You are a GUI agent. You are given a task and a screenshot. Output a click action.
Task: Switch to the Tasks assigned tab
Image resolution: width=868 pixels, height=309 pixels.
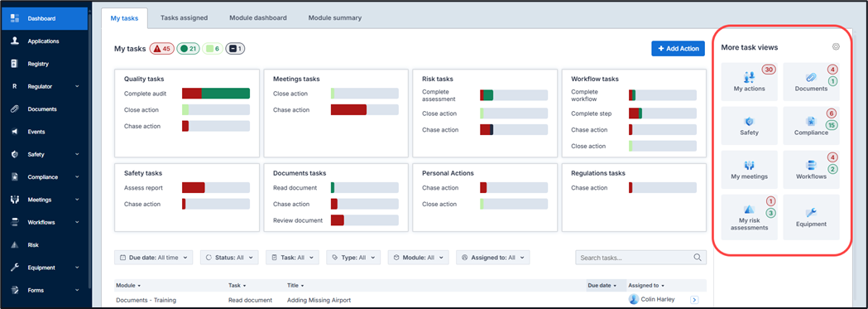point(185,17)
